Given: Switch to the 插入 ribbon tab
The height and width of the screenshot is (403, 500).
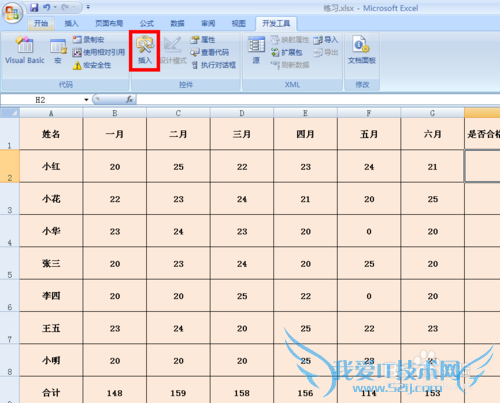Looking at the screenshot, I should click(71, 23).
